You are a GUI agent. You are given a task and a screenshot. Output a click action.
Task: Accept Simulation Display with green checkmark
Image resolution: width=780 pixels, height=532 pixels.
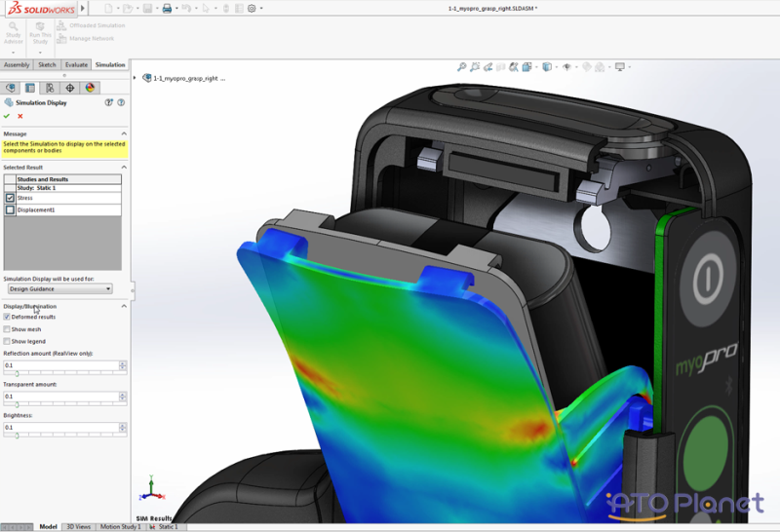(7, 116)
